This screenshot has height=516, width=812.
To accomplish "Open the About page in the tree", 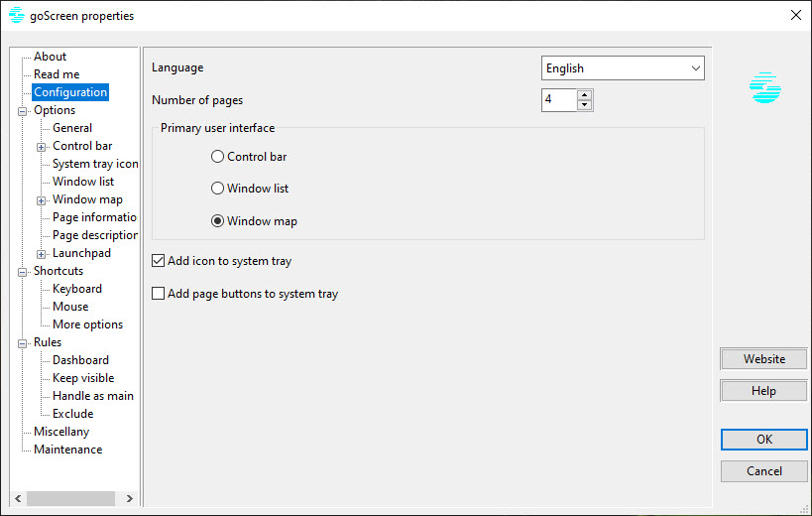I will coord(51,57).
